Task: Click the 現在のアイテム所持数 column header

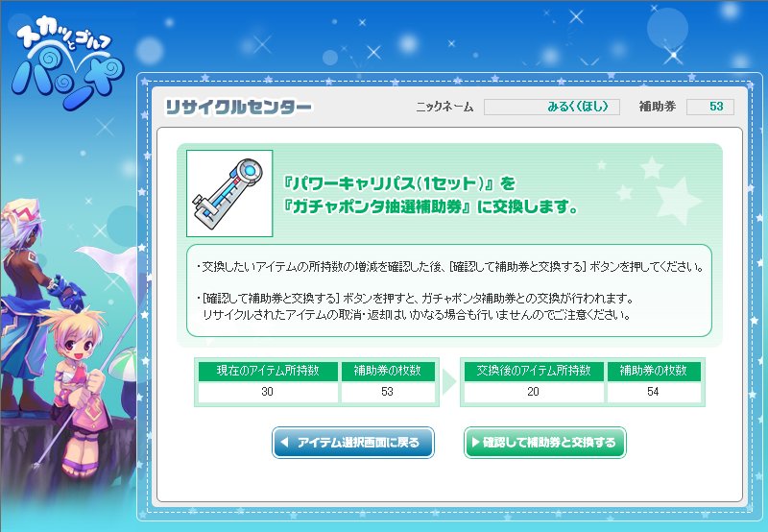Action: (x=268, y=371)
